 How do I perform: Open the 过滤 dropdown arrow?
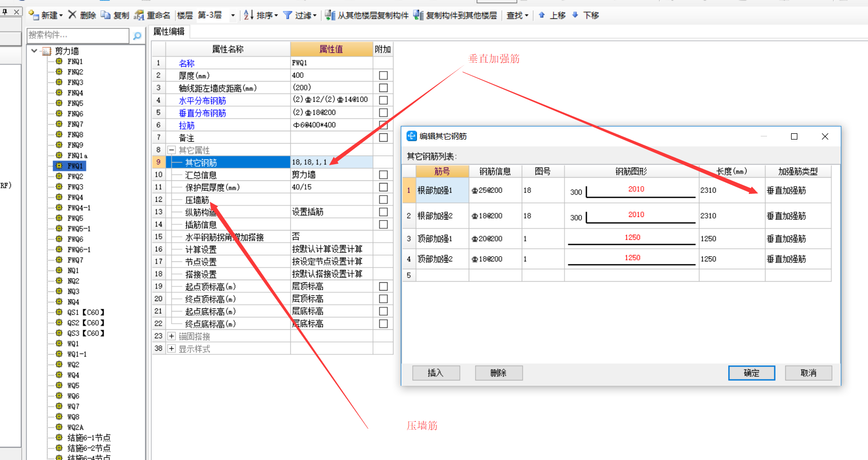click(314, 16)
